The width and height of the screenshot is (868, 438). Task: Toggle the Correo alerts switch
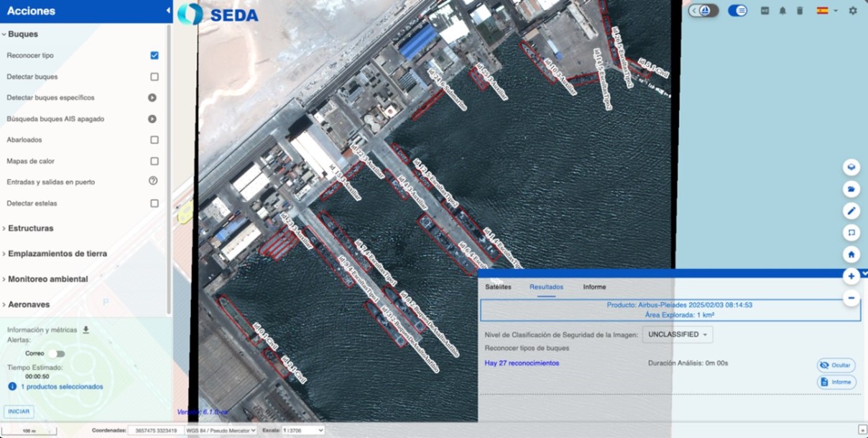coord(56,354)
